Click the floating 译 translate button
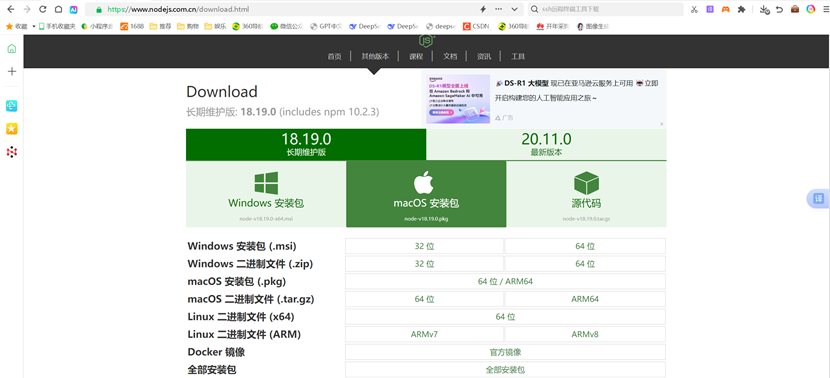The image size is (830, 378). tap(818, 199)
